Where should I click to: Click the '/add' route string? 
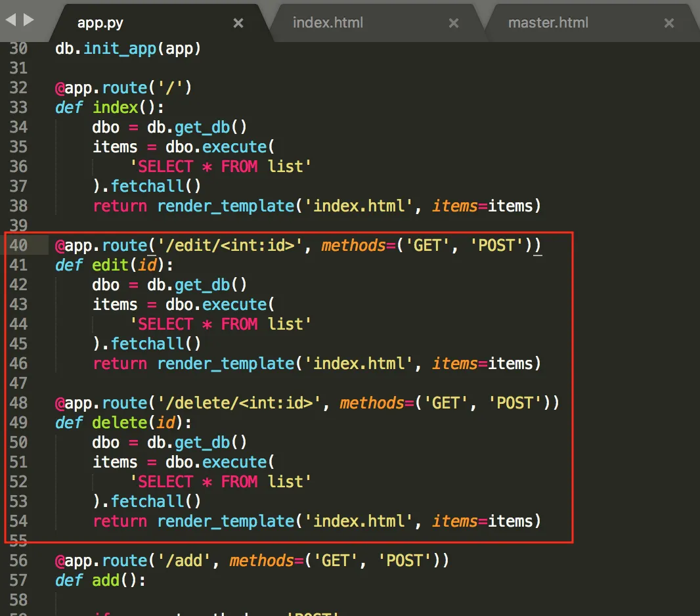(184, 561)
